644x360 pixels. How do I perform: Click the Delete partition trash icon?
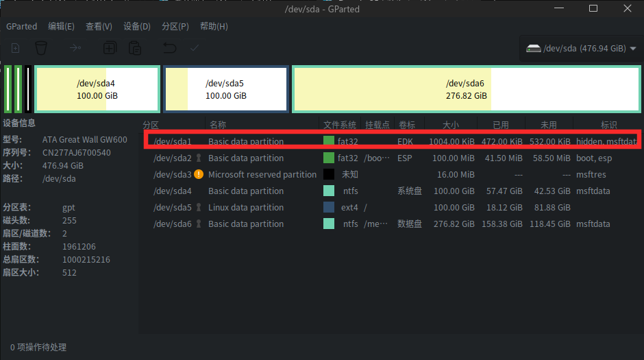coord(40,49)
